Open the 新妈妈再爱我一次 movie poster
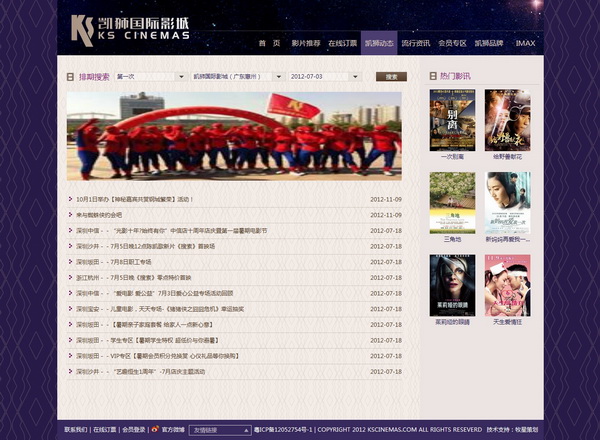 (x=507, y=203)
